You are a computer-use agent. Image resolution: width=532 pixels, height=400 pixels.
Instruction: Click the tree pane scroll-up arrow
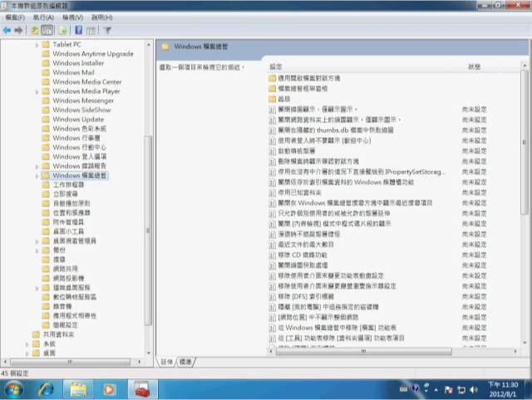pyautogui.click(x=149, y=44)
